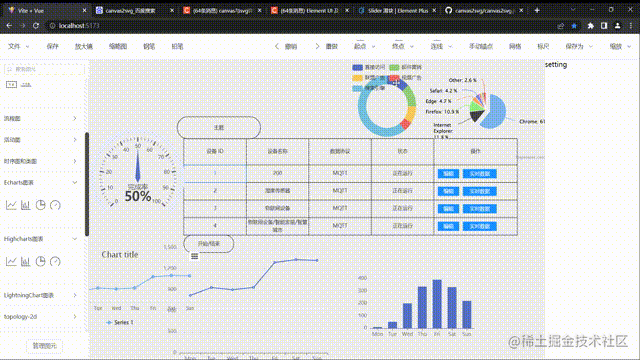The image size is (640, 360).
Task: Click the 50% gauge chart on canvas
Action: pyautogui.click(x=138, y=173)
